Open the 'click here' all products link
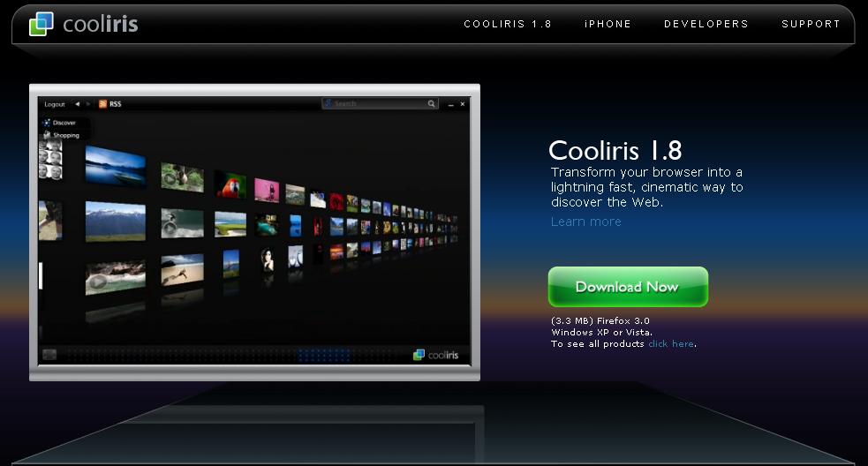Image resolution: width=868 pixels, height=466 pixels. tap(671, 343)
